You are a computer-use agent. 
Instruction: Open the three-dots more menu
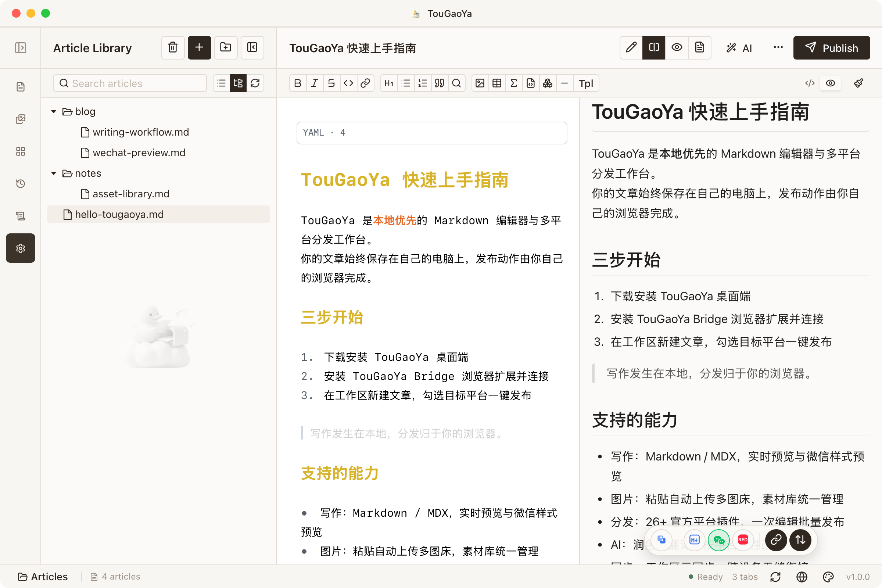pyautogui.click(x=778, y=48)
